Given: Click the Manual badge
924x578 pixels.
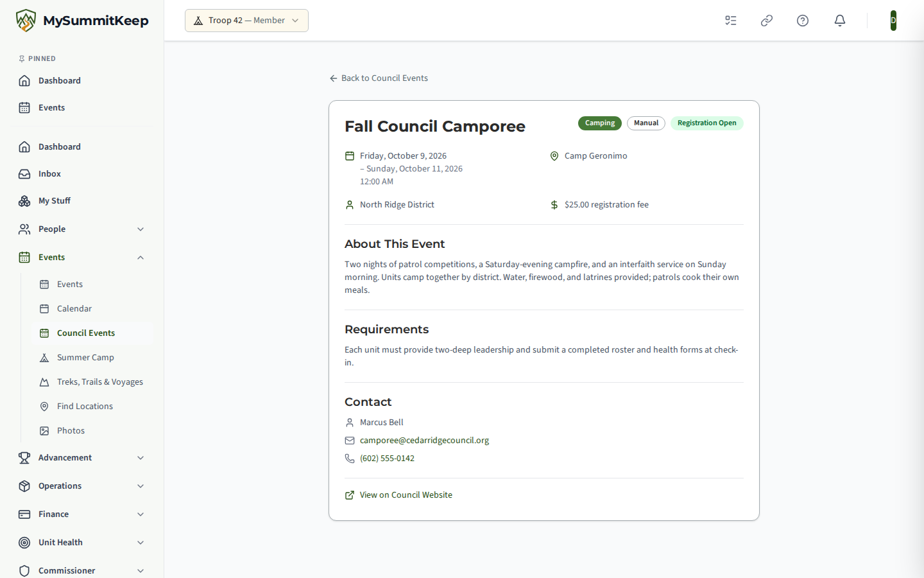Looking at the screenshot, I should point(646,123).
